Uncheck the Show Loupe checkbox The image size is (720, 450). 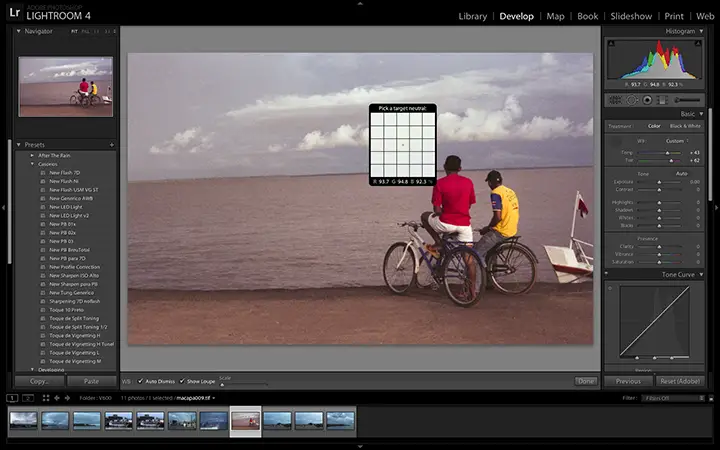coord(182,381)
